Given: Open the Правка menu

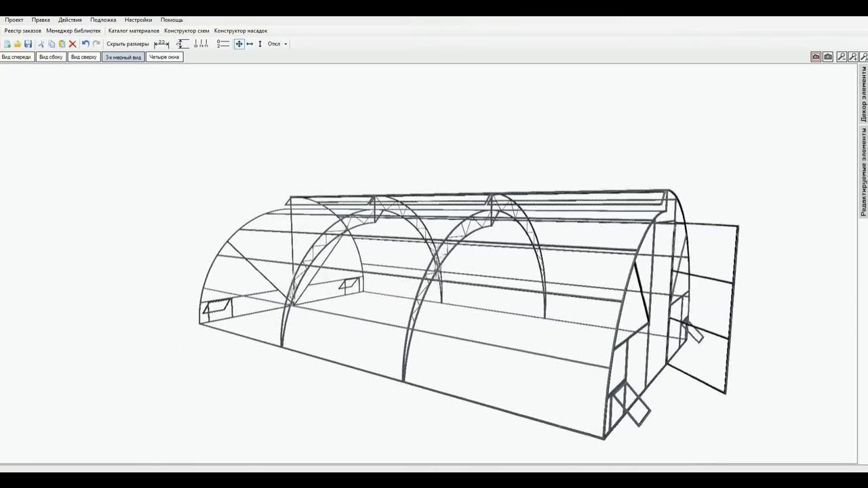Looking at the screenshot, I should pos(41,20).
